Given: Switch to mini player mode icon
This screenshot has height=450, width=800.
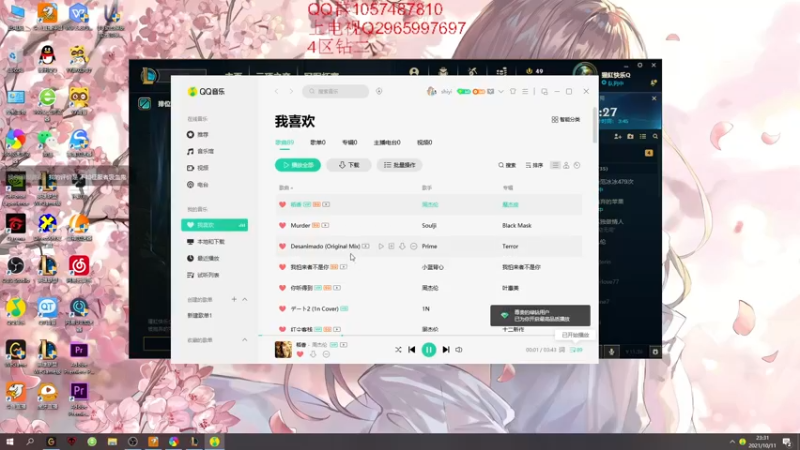Looking at the screenshot, I should 544,91.
